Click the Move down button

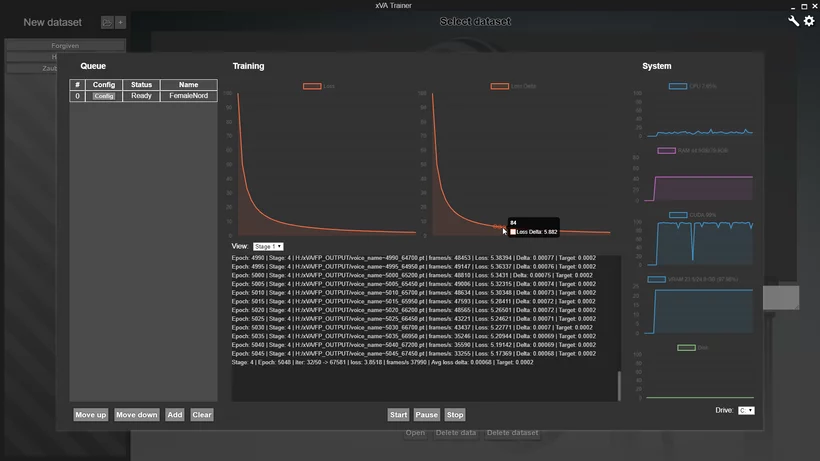[x=136, y=415]
